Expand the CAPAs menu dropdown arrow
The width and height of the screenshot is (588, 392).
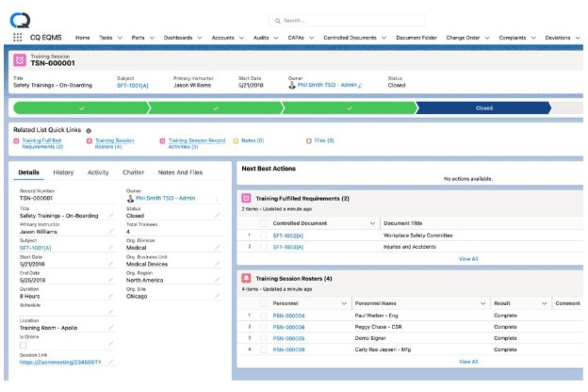coord(311,38)
